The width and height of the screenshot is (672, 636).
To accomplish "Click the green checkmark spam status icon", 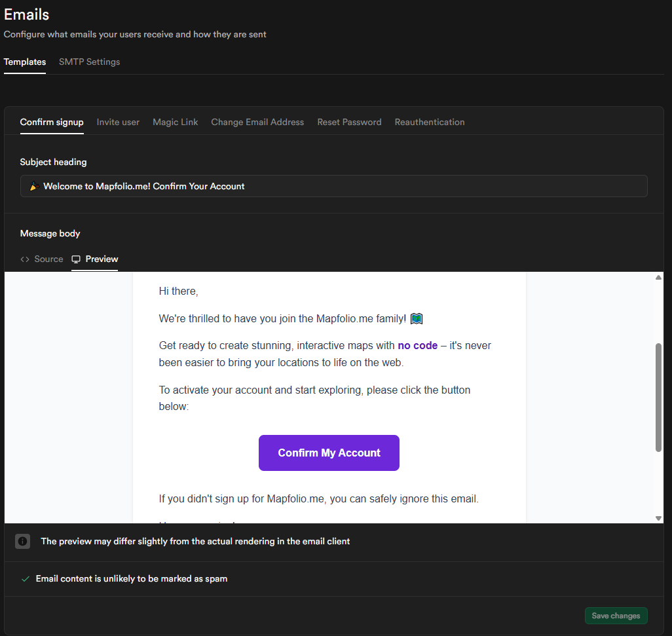I will click(x=26, y=579).
